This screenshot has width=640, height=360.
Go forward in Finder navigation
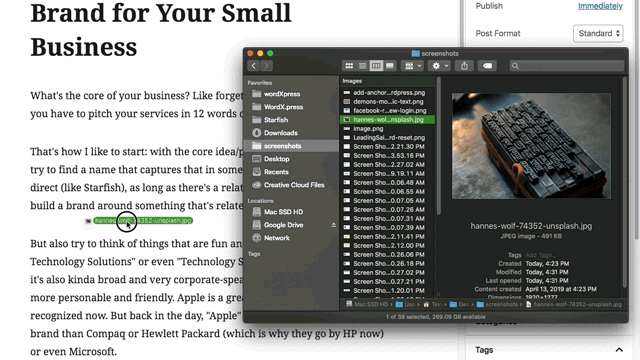(x=267, y=66)
